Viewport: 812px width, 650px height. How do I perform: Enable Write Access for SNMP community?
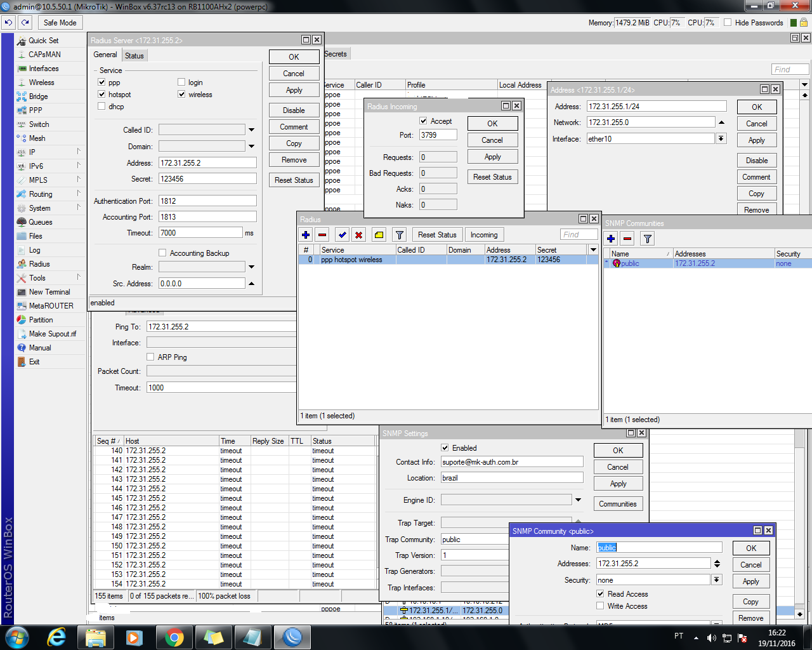[600, 606]
